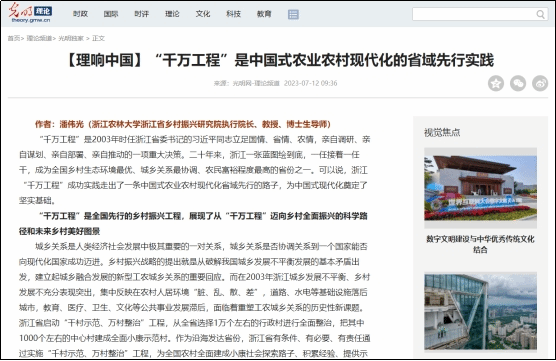Open the 时政 nav item
This screenshot has width=556, height=361.
[x=80, y=14]
